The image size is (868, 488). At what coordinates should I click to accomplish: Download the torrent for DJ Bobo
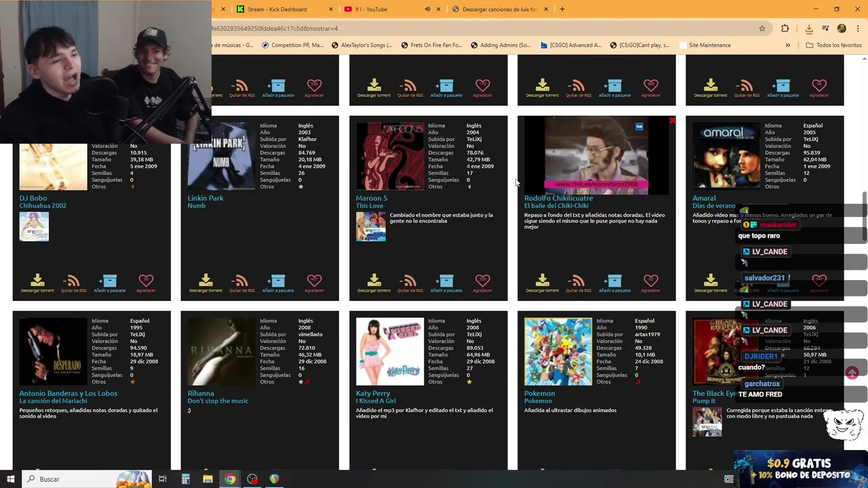pyautogui.click(x=37, y=283)
